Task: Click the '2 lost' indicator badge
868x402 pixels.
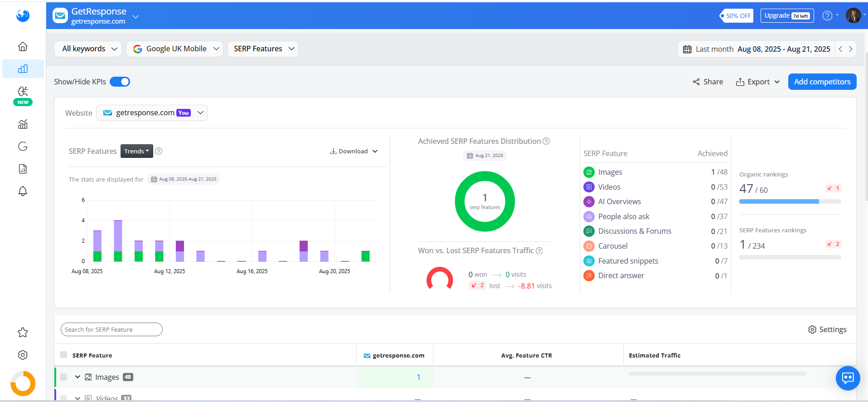Action: [477, 285]
